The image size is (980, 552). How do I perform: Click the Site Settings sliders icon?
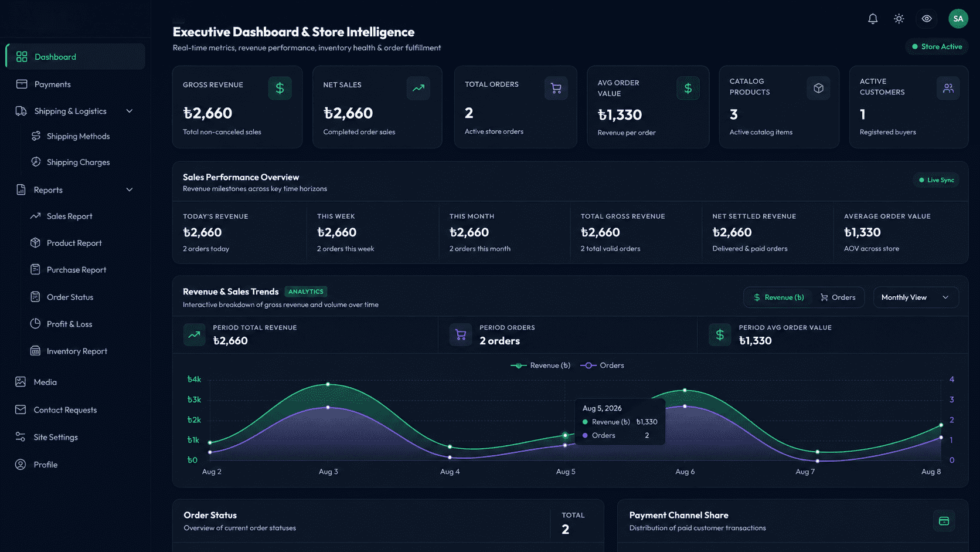coord(21,436)
